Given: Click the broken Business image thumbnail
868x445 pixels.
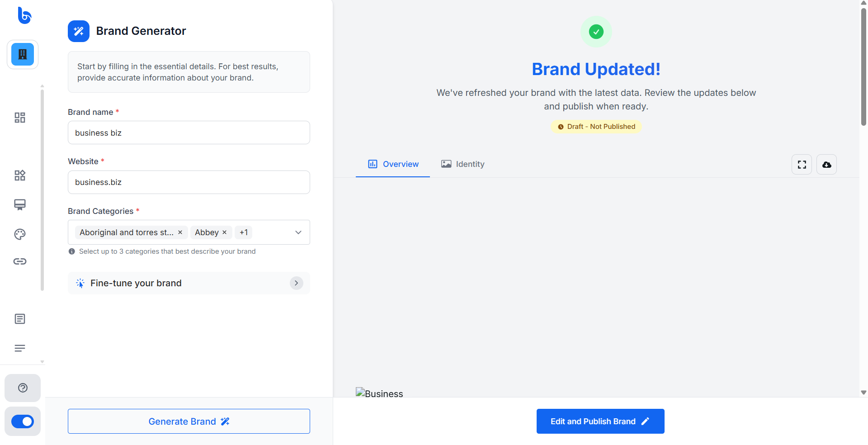Looking at the screenshot, I should (379, 393).
